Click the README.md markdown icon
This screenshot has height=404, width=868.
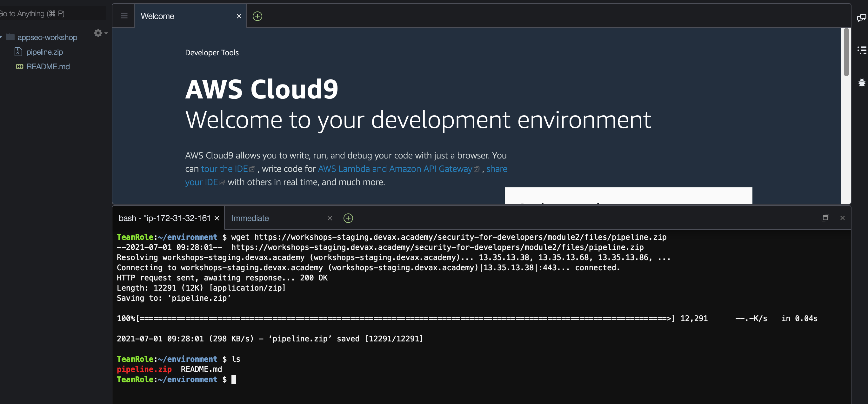coord(20,66)
